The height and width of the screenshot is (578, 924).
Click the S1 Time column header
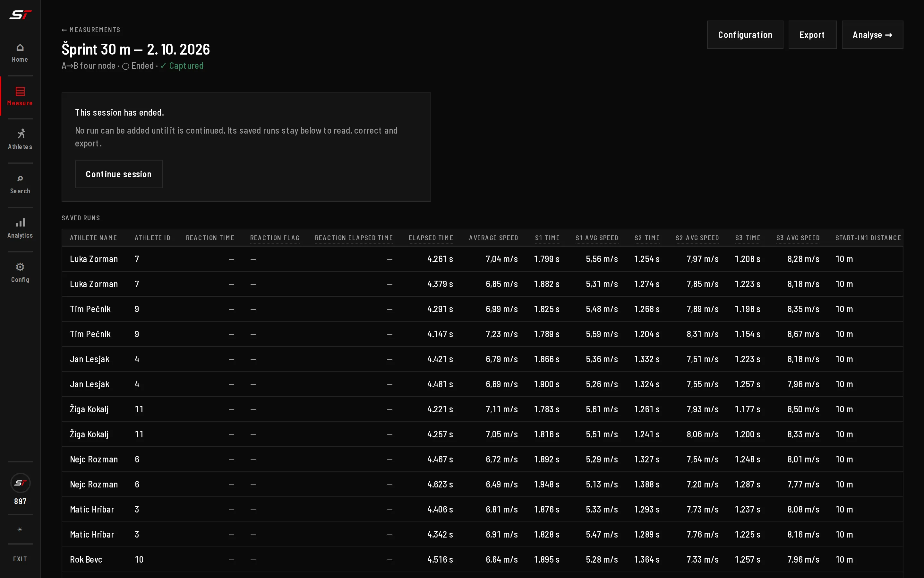[547, 238]
